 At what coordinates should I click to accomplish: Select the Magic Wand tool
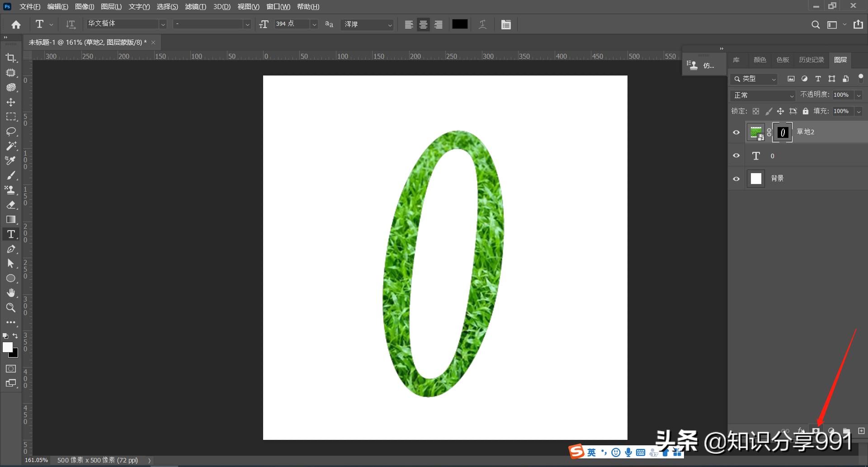coord(11,146)
